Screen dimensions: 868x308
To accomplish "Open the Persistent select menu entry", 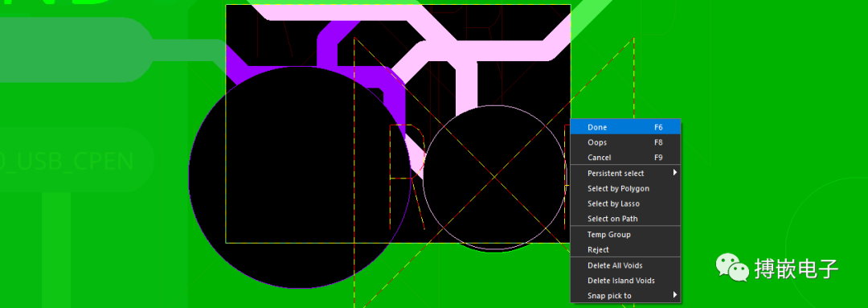I will coord(625,173).
